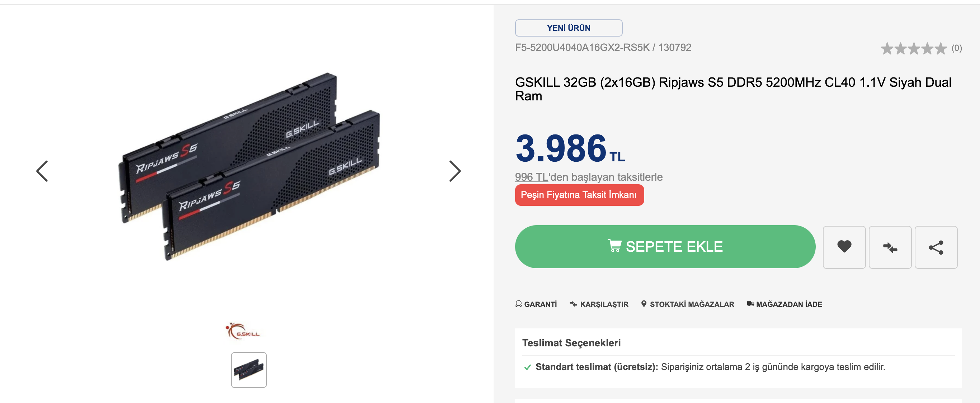Click the green SEPETE EKLE button

click(x=665, y=246)
